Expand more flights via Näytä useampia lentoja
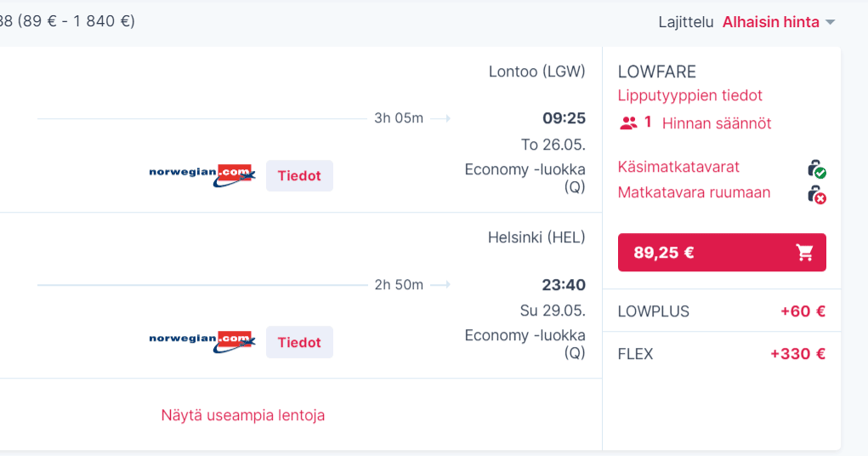Viewport: 868px width, 456px height. click(x=243, y=415)
